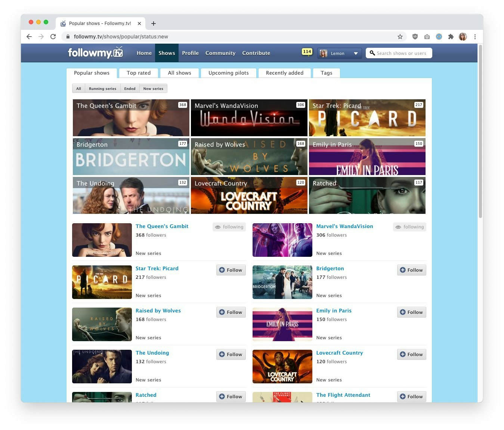Screen dimensions: 504x430
Task: Open the Bridgerton banner tile
Action: 131,156
